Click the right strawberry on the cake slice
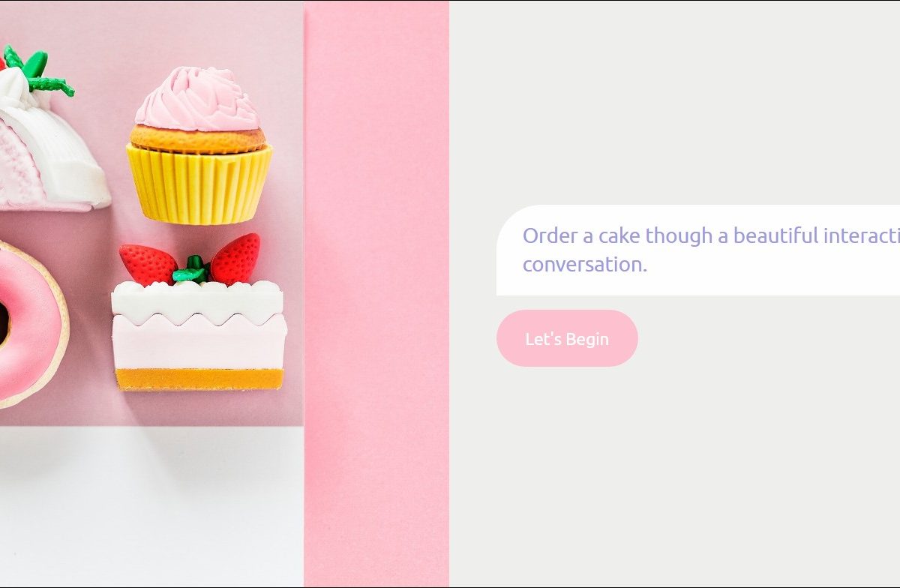This screenshot has height=588, width=900. click(235, 259)
